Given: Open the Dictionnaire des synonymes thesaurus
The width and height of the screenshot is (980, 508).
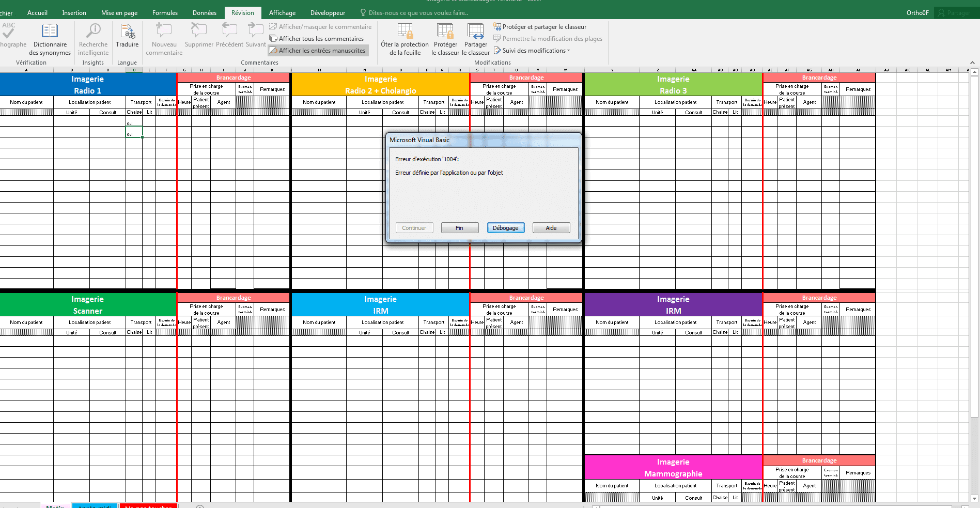Looking at the screenshot, I should 50,39.
